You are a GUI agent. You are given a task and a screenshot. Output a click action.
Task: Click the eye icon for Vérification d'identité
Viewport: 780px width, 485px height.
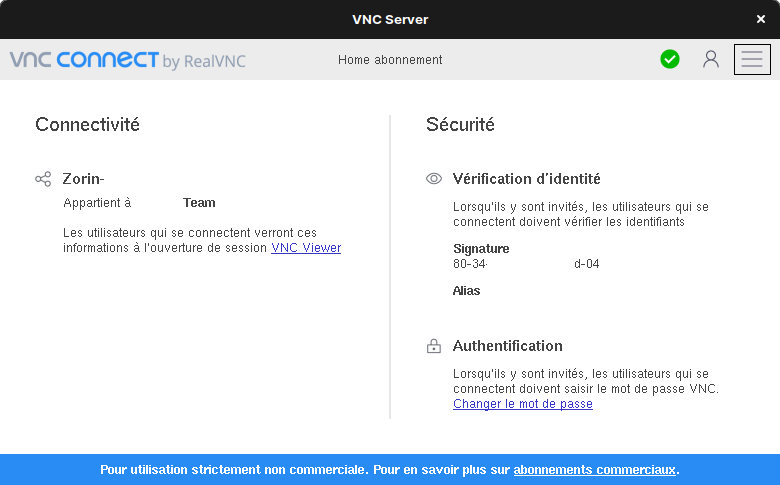pos(433,179)
